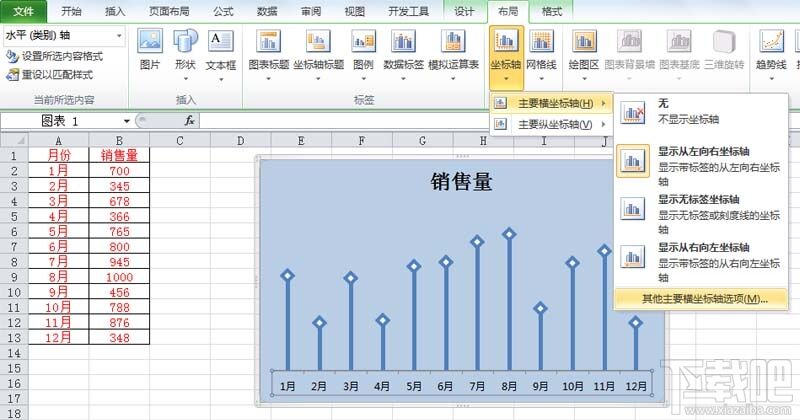
Task: Click the 坐标轴 (Axes) ribbon button
Action: (x=506, y=57)
